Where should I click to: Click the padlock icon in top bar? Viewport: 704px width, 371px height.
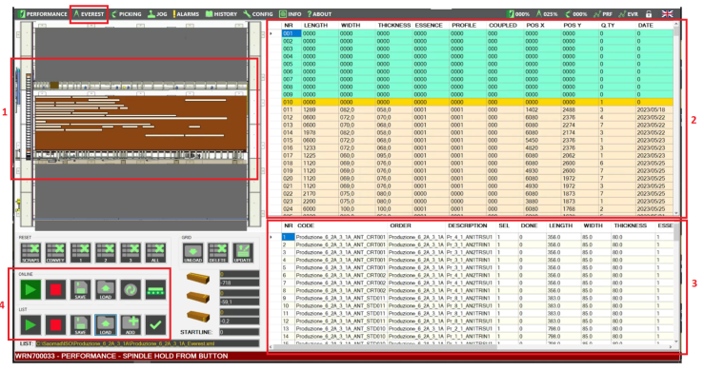649,14
